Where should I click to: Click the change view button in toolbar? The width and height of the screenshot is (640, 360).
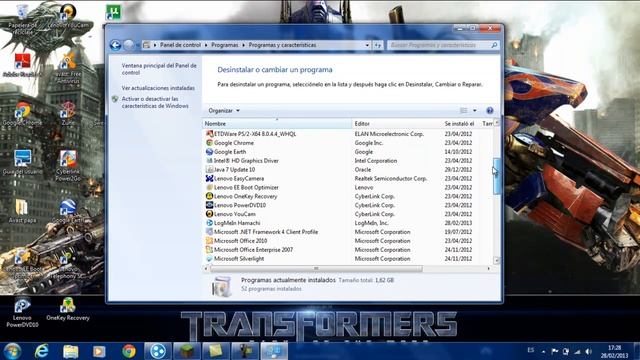464,111
